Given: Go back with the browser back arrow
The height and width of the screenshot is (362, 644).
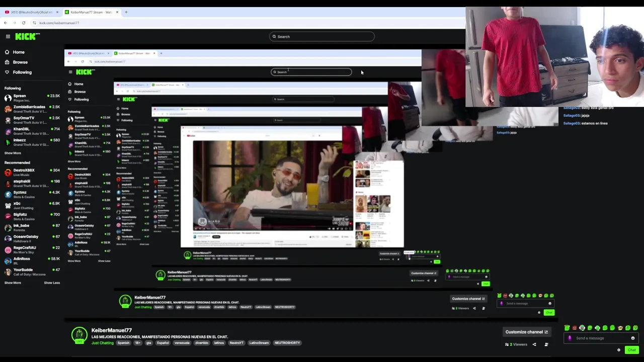Looking at the screenshot, I should [x=6, y=23].
